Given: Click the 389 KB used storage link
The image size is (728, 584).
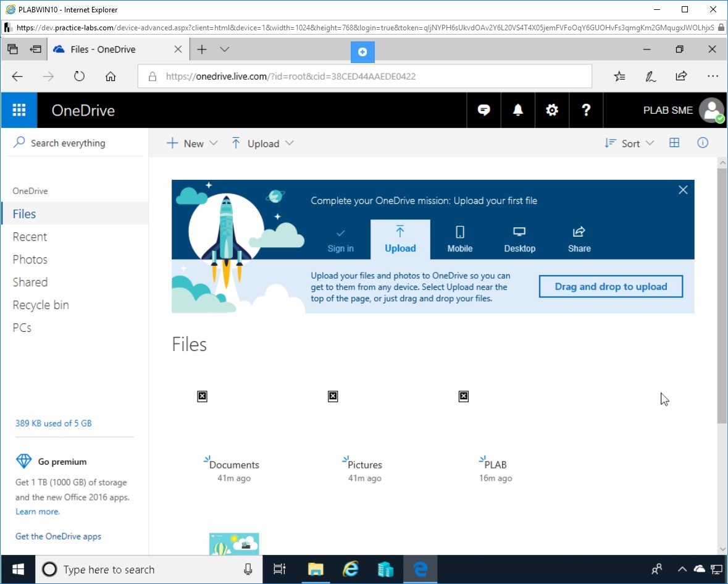Looking at the screenshot, I should click(53, 423).
